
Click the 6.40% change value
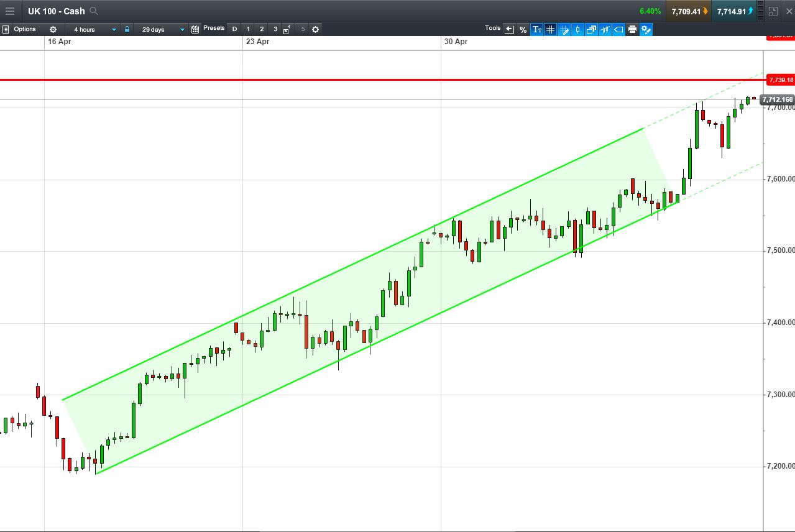[650, 11]
